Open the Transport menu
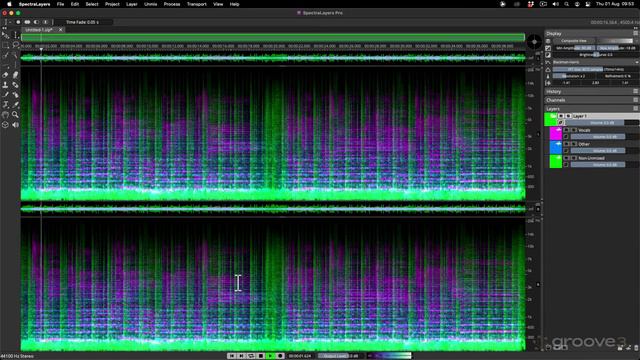This screenshot has width=640, height=360. pyautogui.click(x=197, y=4)
